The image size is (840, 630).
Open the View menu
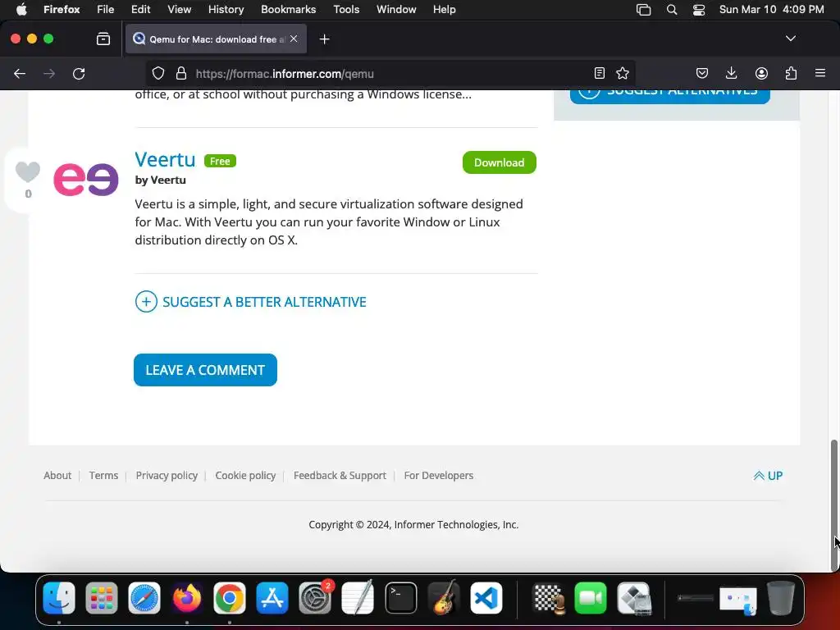179,9
